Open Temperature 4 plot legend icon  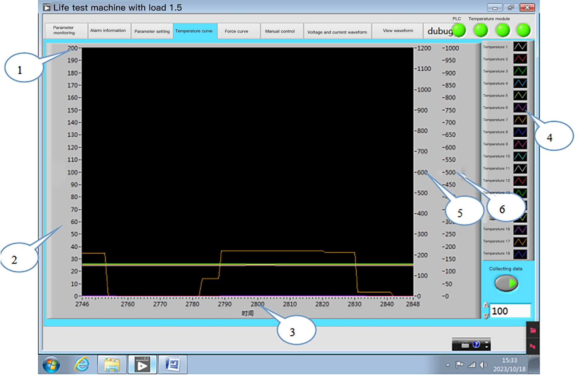click(x=520, y=83)
